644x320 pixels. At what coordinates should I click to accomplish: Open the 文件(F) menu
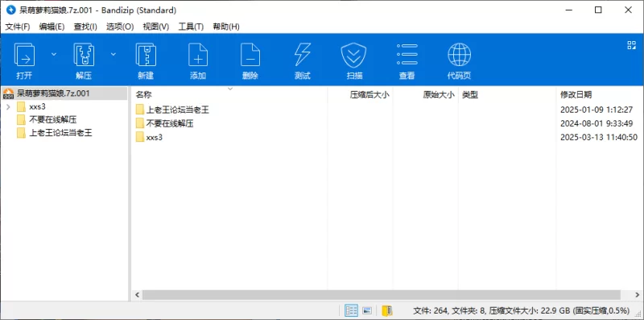(18, 27)
